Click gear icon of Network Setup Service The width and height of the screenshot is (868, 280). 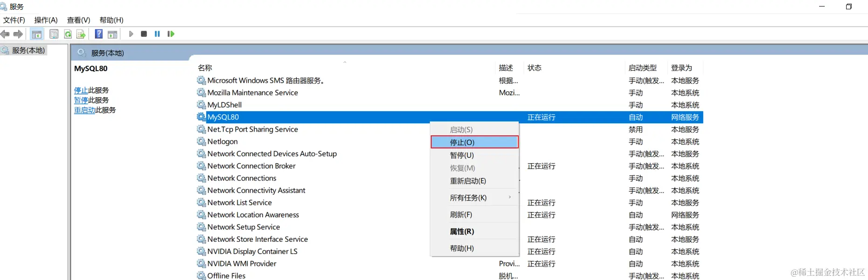pyautogui.click(x=201, y=227)
